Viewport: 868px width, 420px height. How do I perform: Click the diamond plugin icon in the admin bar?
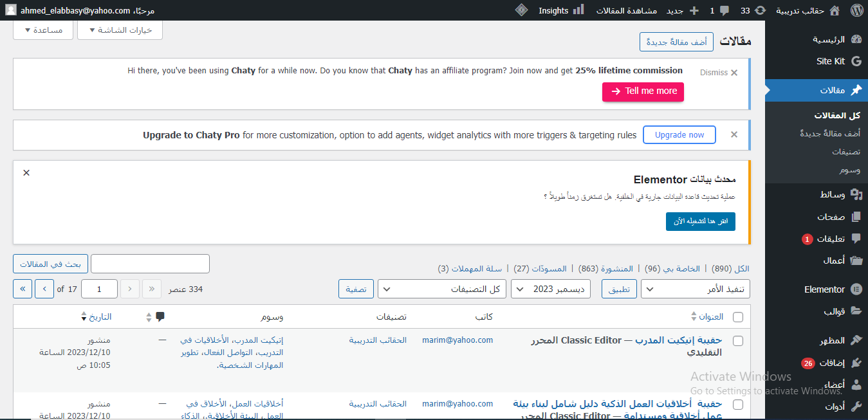522,10
